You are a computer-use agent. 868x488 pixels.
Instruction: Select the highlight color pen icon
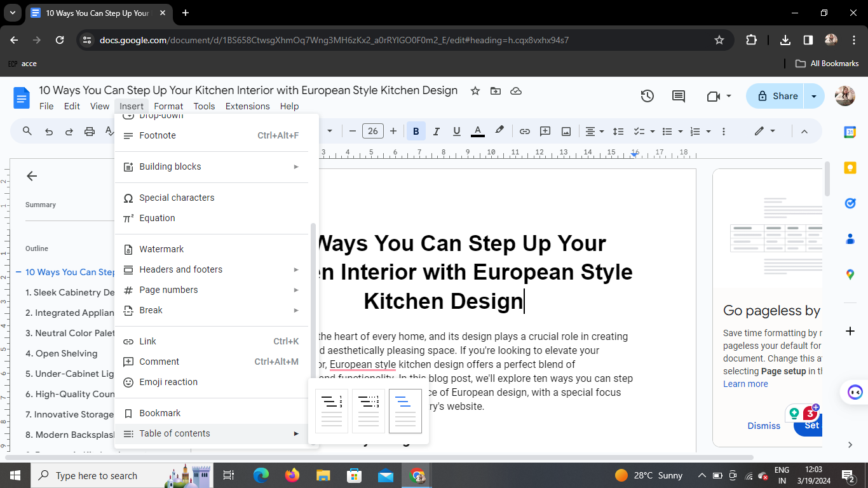pos(499,131)
